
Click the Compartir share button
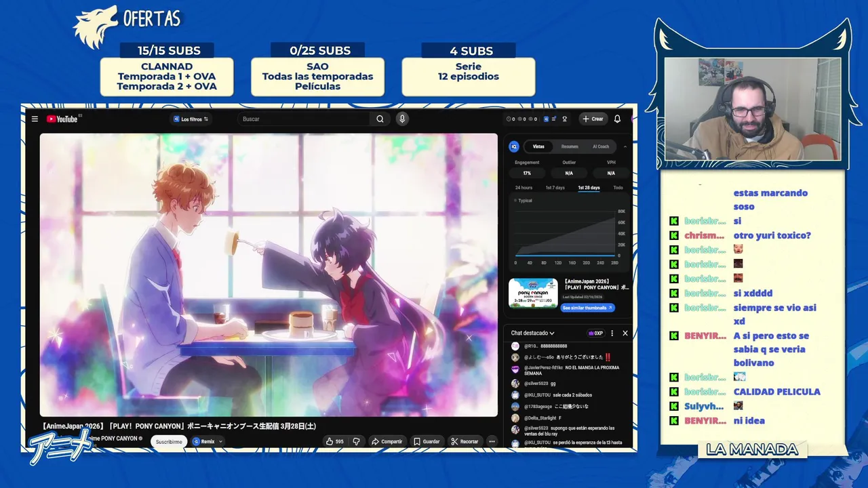tap(387, 441)
